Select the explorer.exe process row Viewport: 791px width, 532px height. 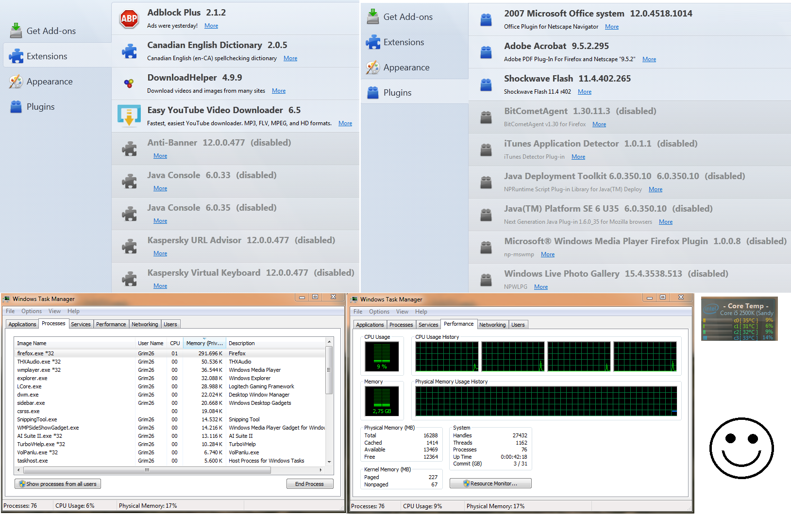point(170,378)
